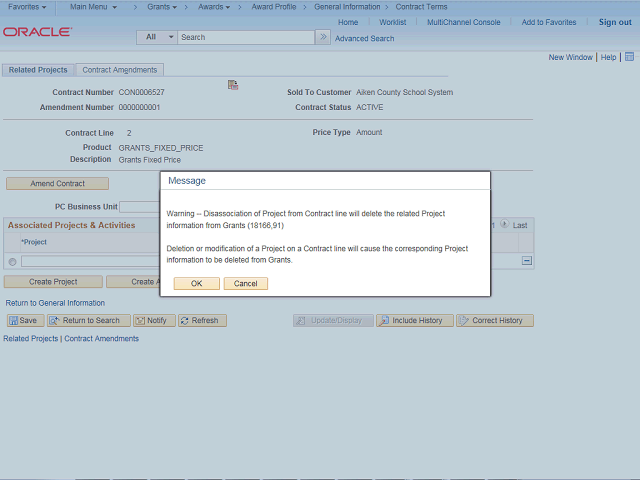This screenshot has height=480, width=640.
Task: Switch to Related Projects tab
Action: tap(38, 70)
